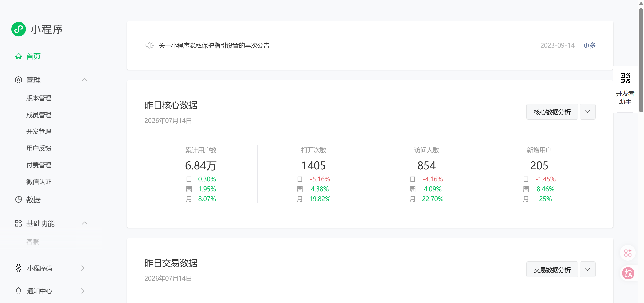This screenshot has width=644, height=303.
Task: Open dropdown next to 交易数据分析
Action: 588,269
